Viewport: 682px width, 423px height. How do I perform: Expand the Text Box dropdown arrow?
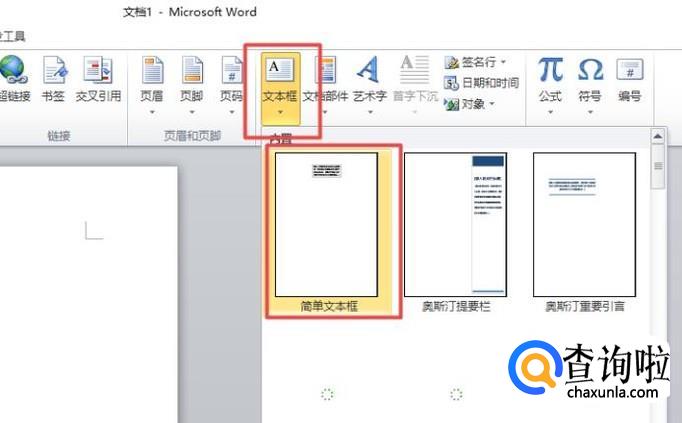(x=281, y=113)
